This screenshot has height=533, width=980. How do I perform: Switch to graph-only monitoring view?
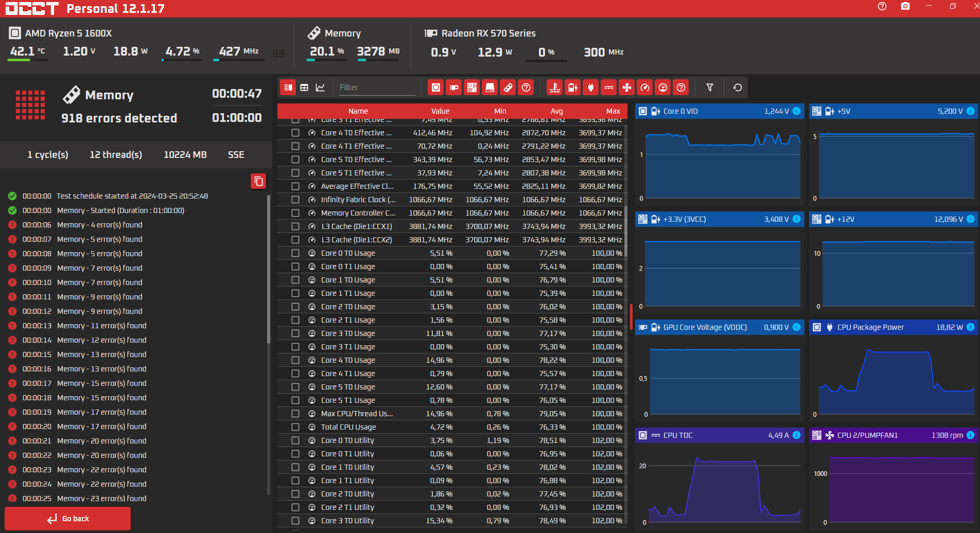tap(320, 87)
